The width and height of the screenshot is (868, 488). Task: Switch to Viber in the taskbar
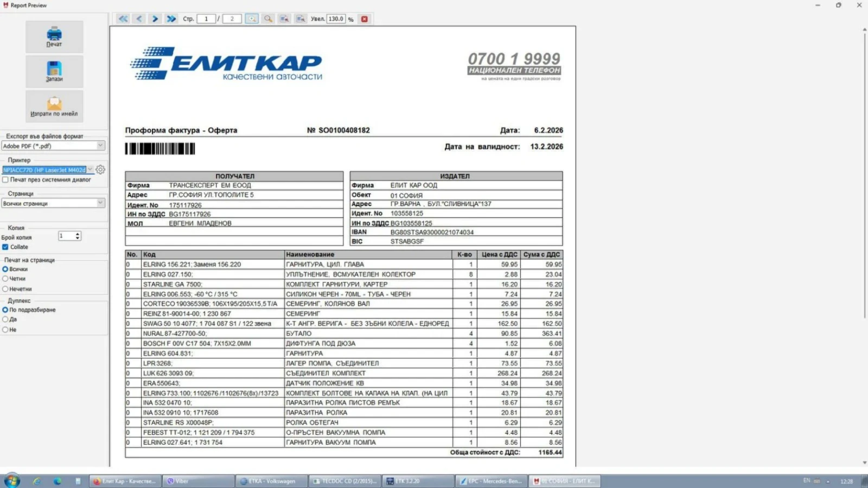197,481
